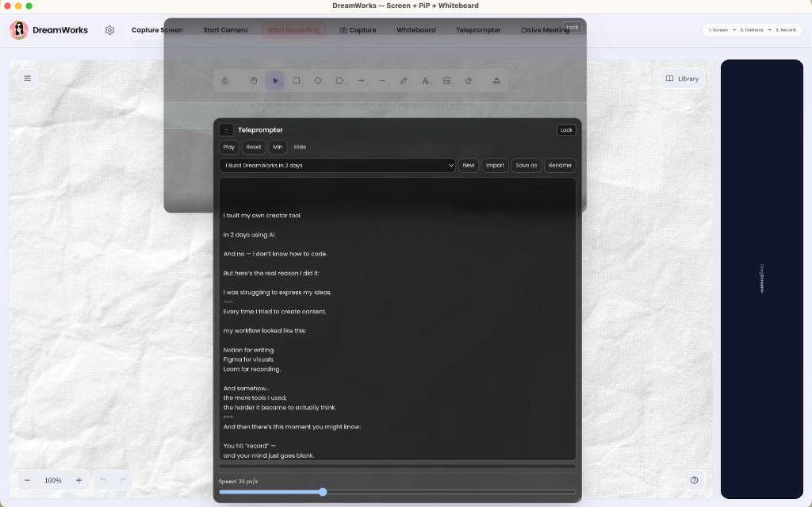Select the Hand panning tool

[253, 81]
